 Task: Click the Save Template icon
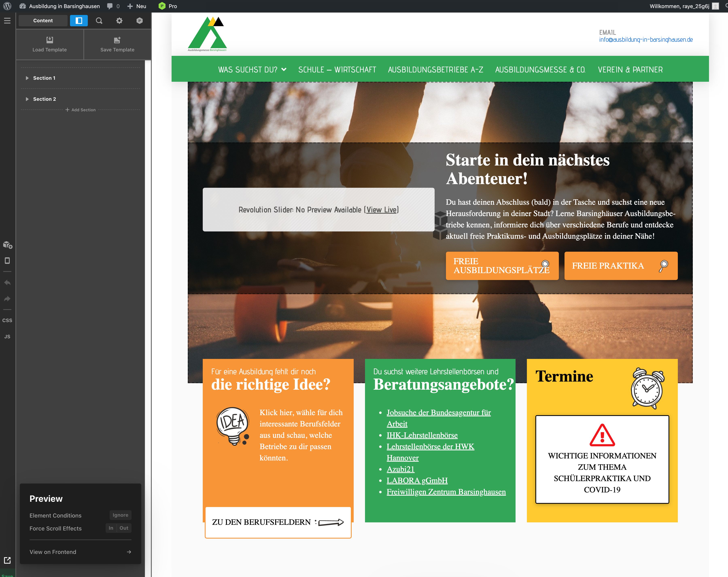(x=117, y=40)
